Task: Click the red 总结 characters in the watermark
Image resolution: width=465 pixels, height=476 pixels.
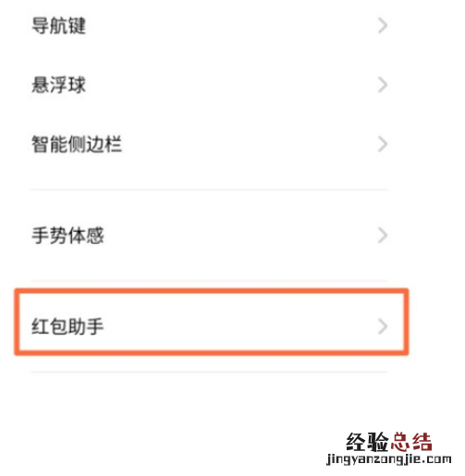Action: (x=411, y=442)
